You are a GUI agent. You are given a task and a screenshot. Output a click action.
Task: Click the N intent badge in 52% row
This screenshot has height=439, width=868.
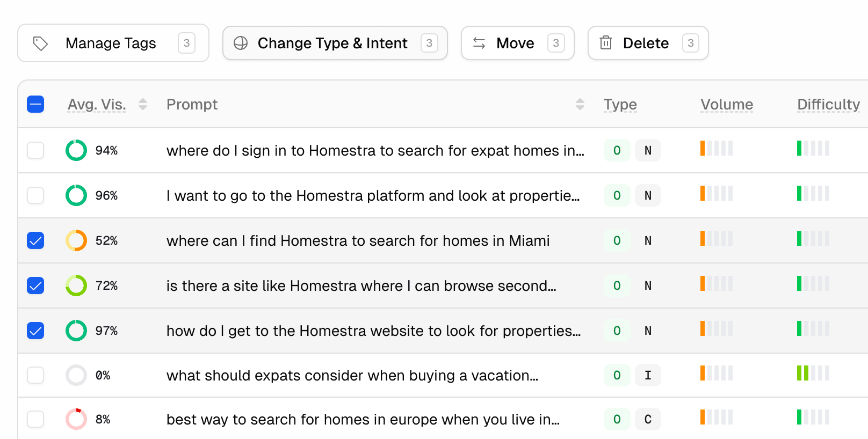pos(648,240)
